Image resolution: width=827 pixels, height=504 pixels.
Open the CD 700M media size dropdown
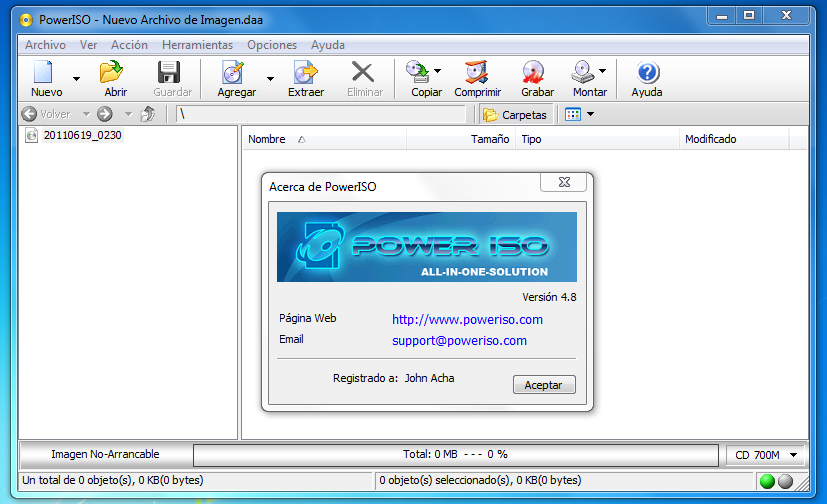pos(765,455)
